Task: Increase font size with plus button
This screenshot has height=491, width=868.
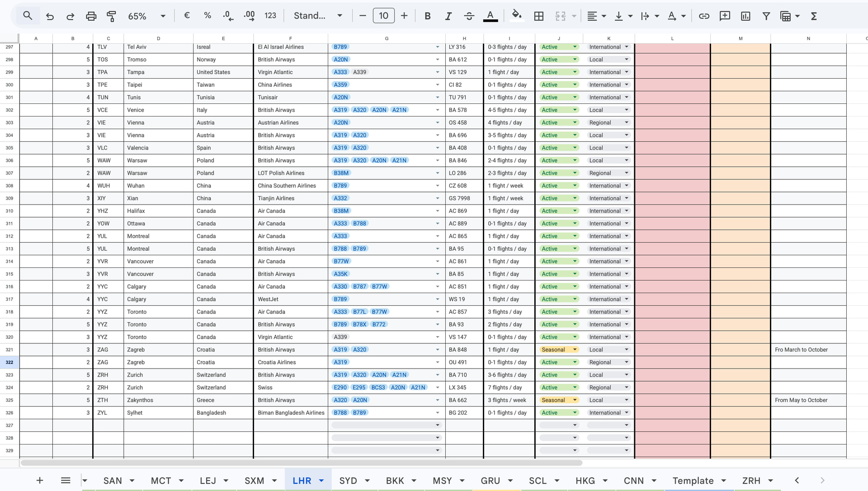Action: (404, 16)
